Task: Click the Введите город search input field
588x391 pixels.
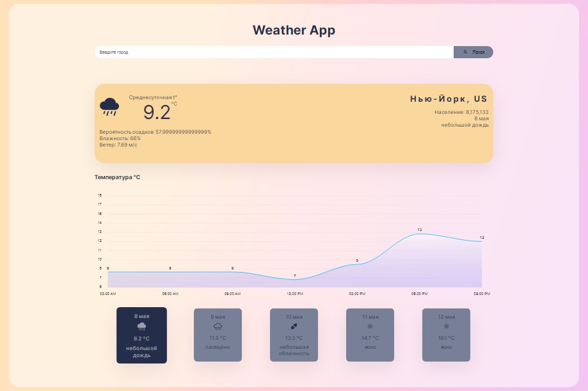Action: [x=275, y=52]
